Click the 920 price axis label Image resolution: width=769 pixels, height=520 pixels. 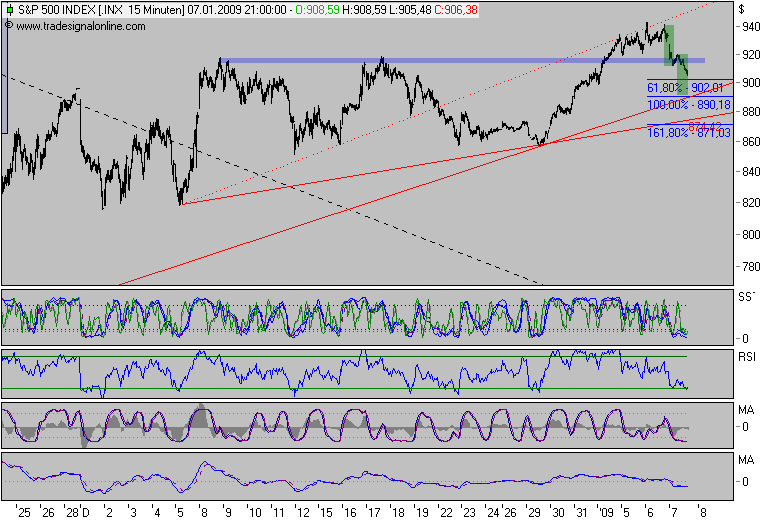pyautogui.click(x=751, y=54)
